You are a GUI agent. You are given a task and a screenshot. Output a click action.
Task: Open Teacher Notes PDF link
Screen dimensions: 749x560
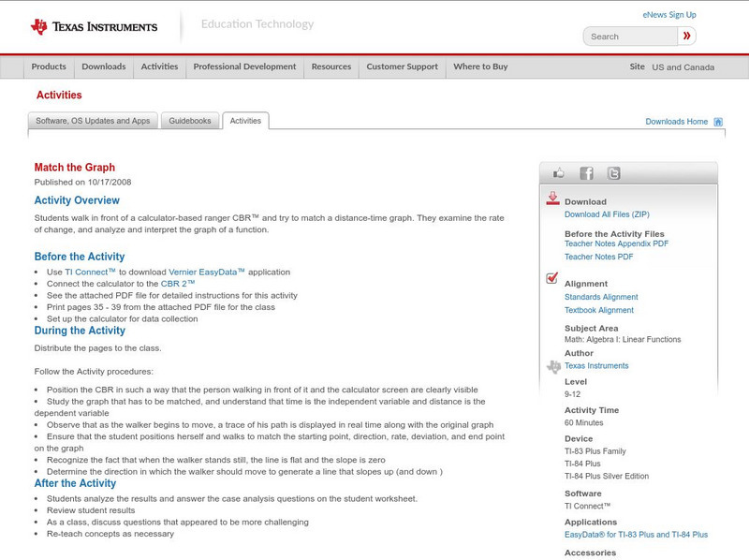coord(598,258)
